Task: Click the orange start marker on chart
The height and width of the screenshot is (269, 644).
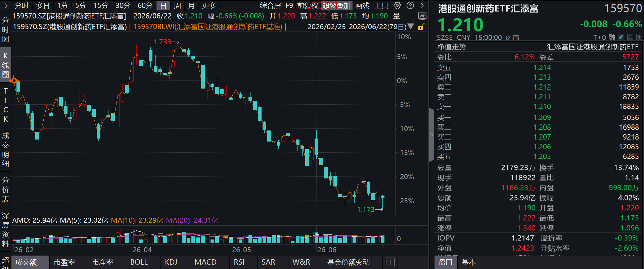Action: coord(14,80)
